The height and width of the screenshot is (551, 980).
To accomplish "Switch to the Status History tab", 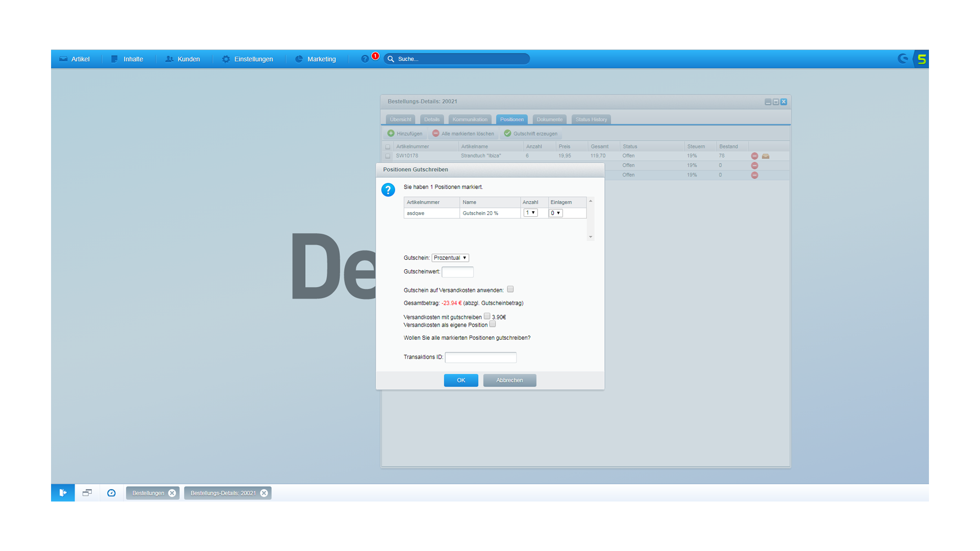I will pos(591,119).
